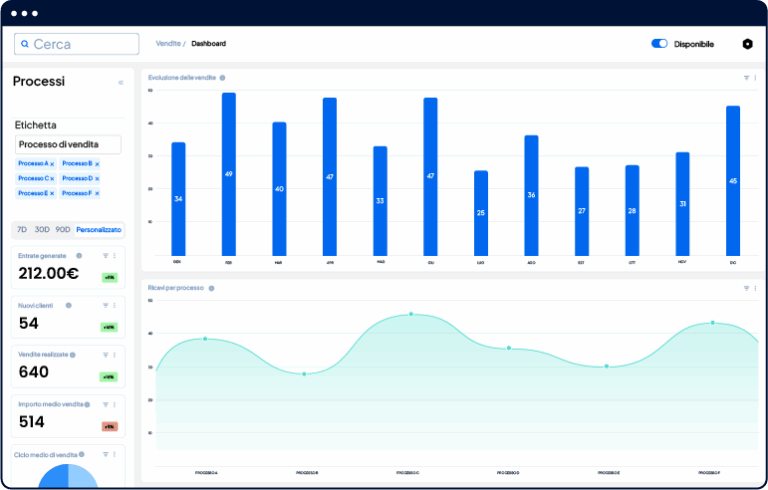Image resolution: width=768 pixels, height=490 pixels.
Task: Click the Processo B data point
Action: pyautogui.click(x=304, y=374)
